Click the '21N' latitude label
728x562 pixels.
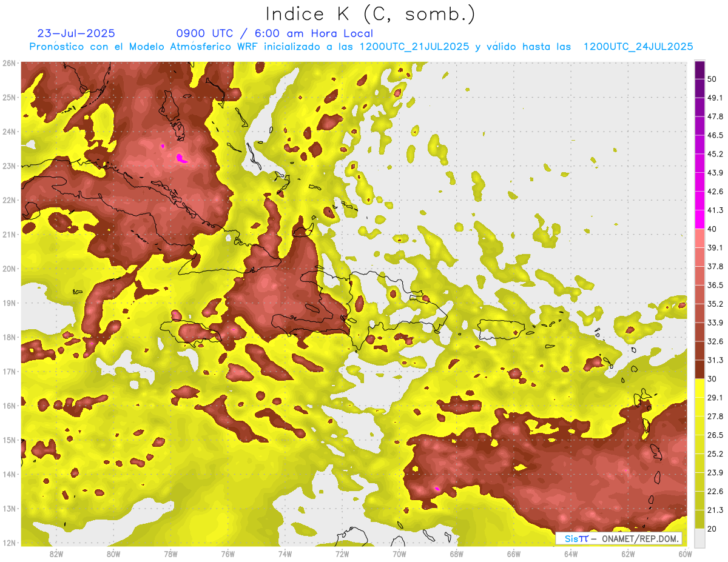click(9, 234)
